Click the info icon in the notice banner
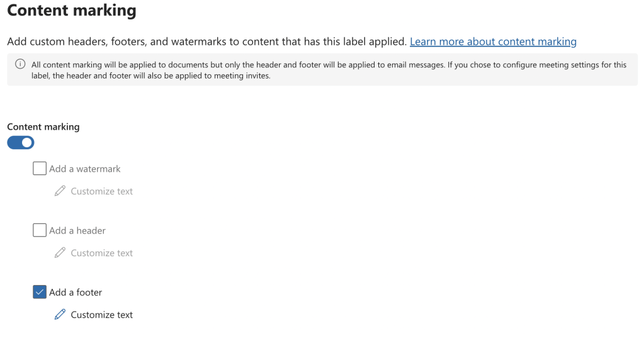This screenshot has width=644, height=338. 20,65
